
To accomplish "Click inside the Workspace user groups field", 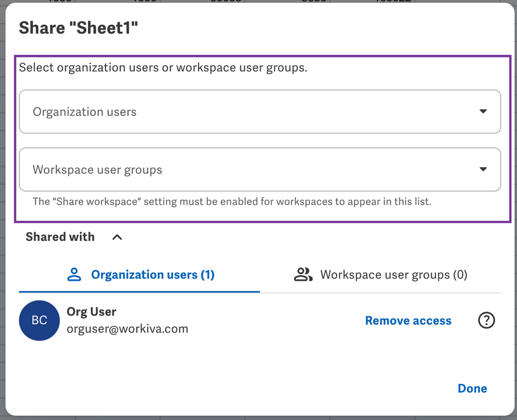I will point(248,170).
